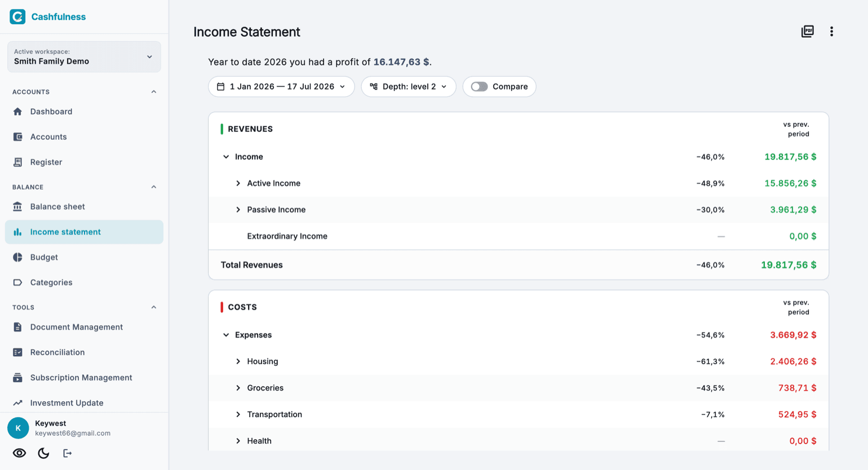Navigate to Balance sheet
The height and width of the screenshot is (470, 868).
click(84, 207)
